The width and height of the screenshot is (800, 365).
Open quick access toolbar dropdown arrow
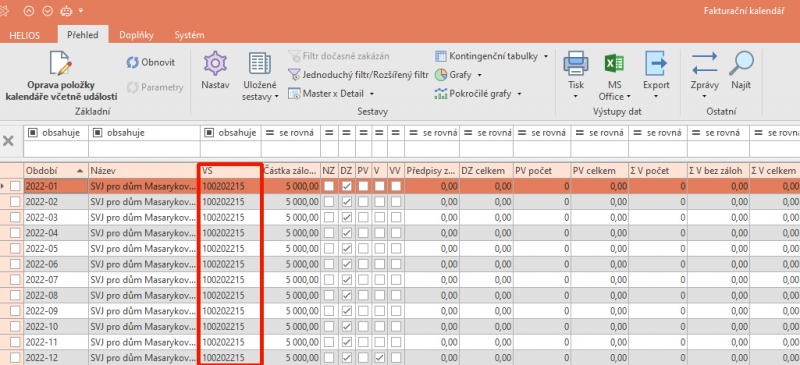coord(81,11)
